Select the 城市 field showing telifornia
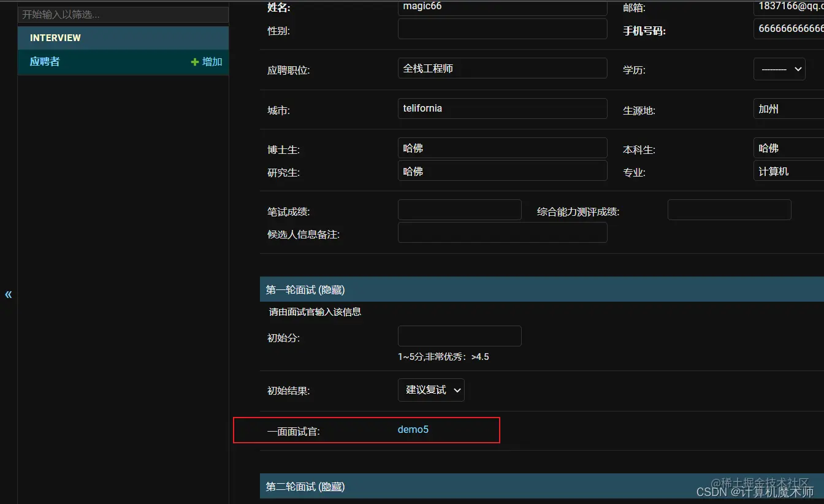The height and width of the screenshot is (504, 824). tap(502, 108)
